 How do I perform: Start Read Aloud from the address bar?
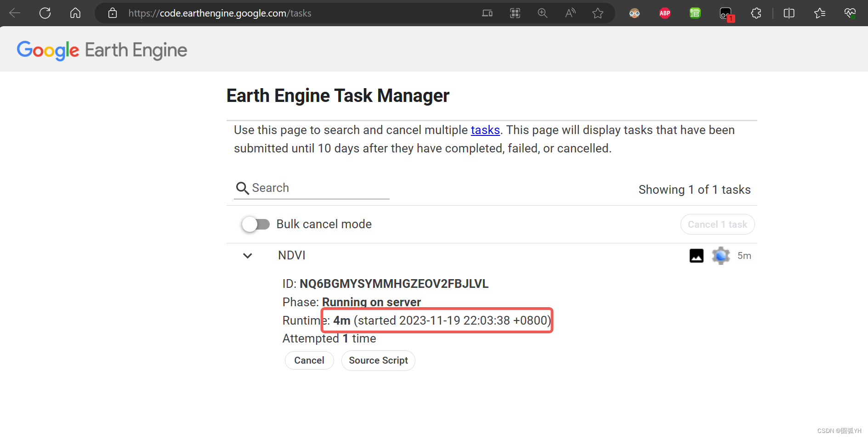pyautogui.click(x=570, y=13)
